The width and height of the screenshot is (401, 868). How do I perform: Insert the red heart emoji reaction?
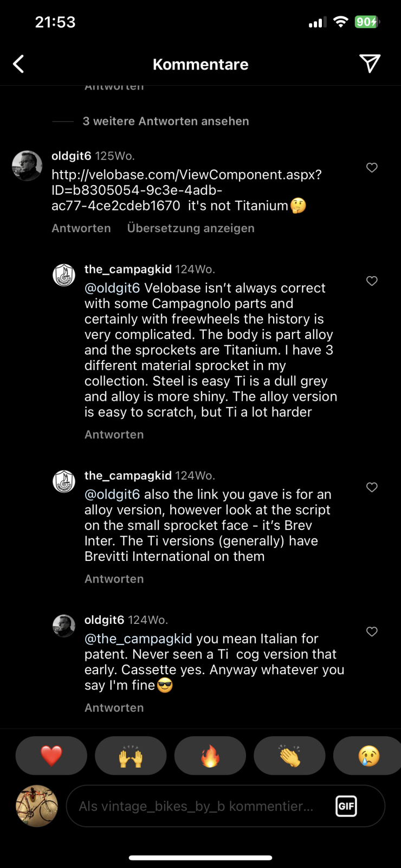(x=51, y=756)
